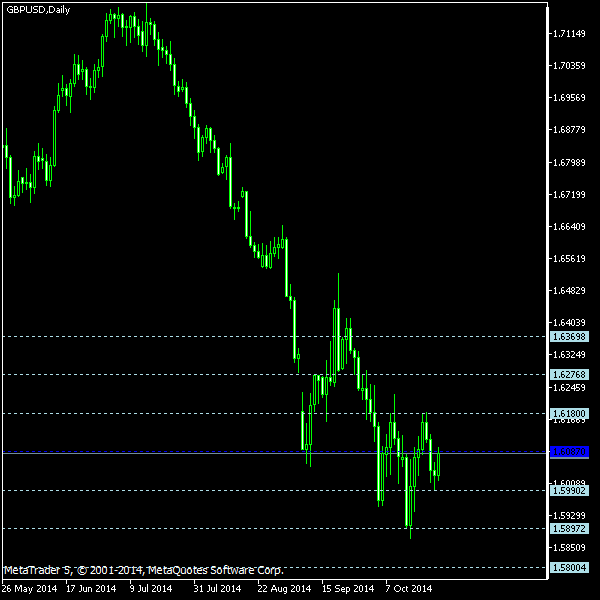Click the highlighted 1.62768 level tag

pos(569,374)
